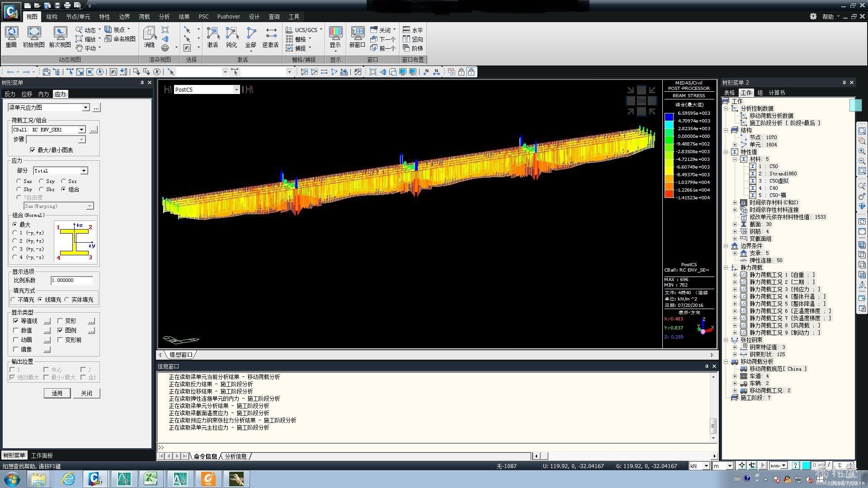Open the 结果 ribbon tab

pyautogui.click(x=184, y=17)
